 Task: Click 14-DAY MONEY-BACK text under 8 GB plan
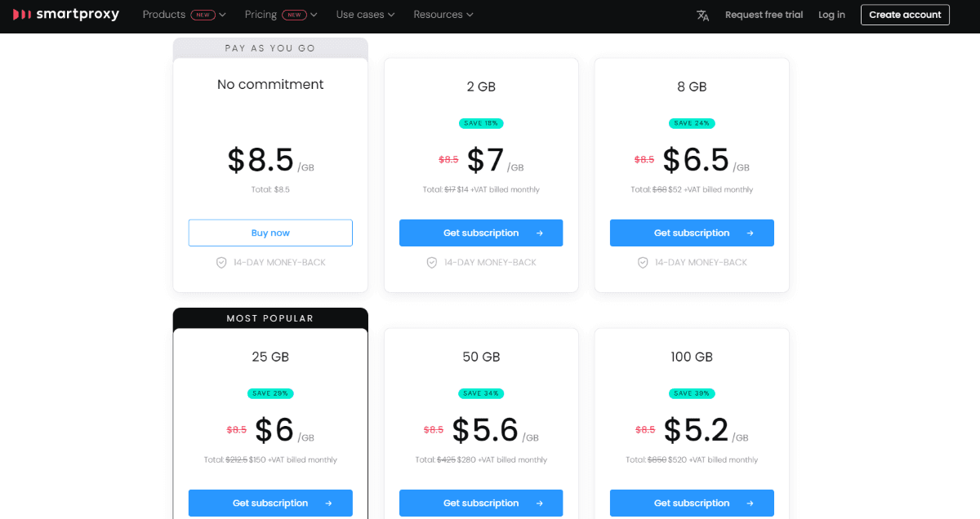(x=701, y=263)
